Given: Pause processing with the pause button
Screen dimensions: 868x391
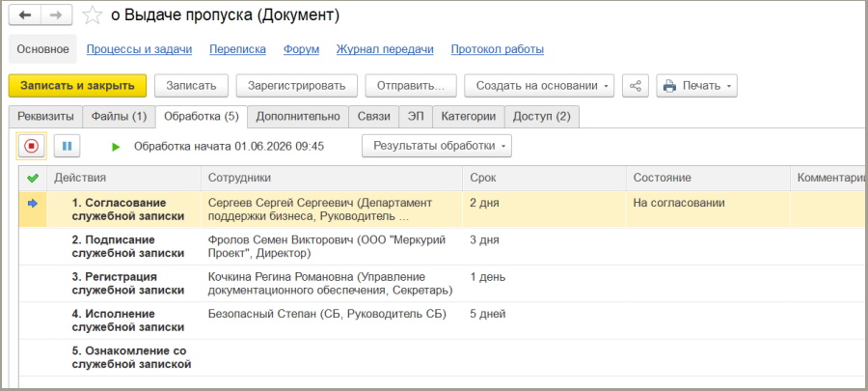Looking at the screenshot, I should coord(67,146).
